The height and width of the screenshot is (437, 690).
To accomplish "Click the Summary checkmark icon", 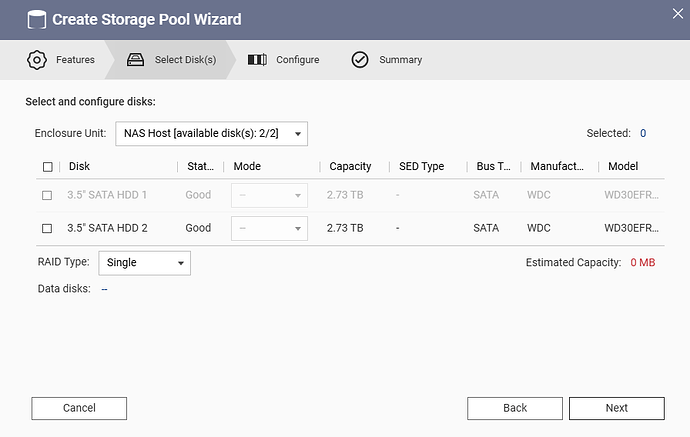I will point(360,60).
